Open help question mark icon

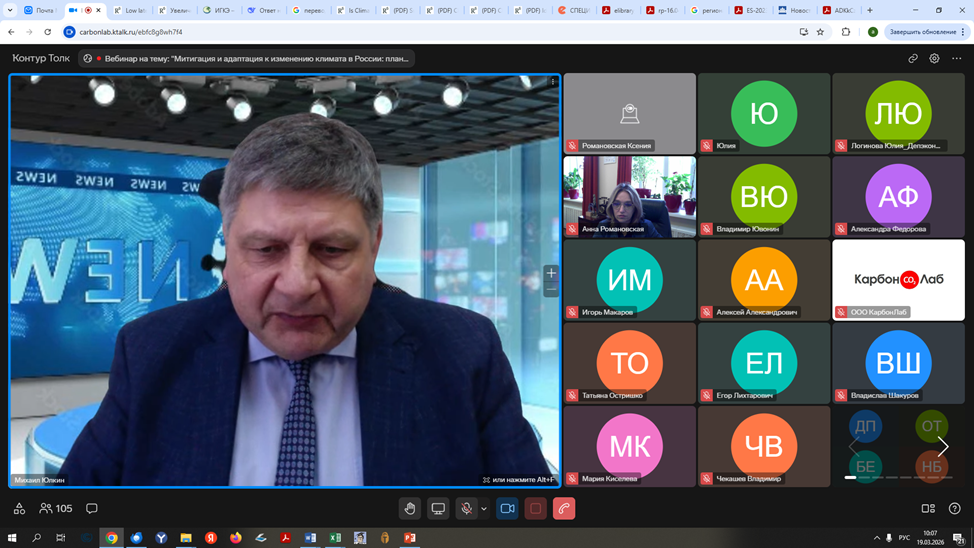pyautogui.click(x=954, y=509)
